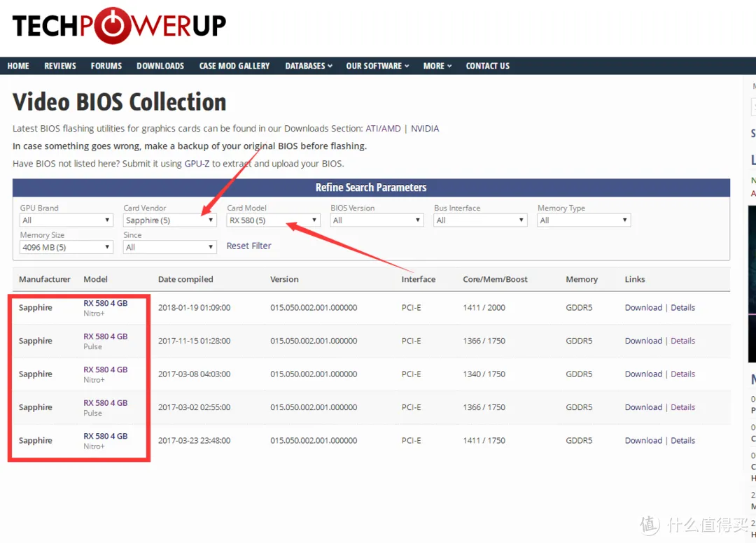Click the Reset Filter button
Screen dimensions: 756x543
click(248, 246)
